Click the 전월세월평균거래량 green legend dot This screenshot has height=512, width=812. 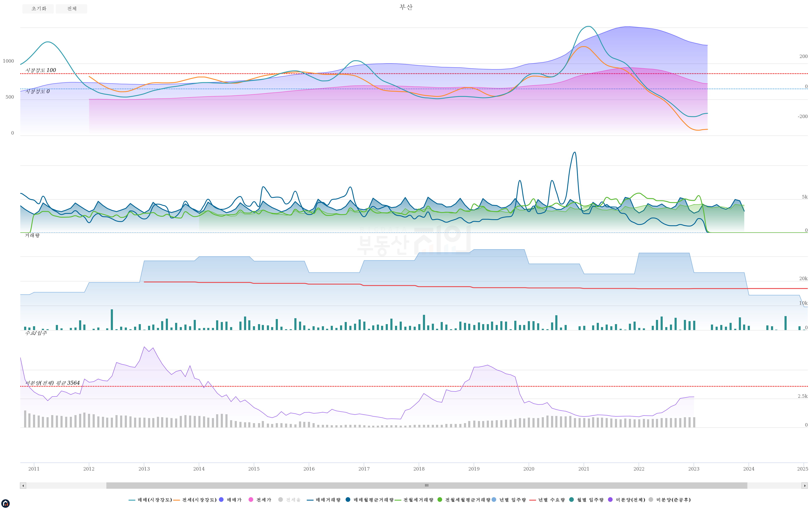pyautogui.click(x=440, y=500)
